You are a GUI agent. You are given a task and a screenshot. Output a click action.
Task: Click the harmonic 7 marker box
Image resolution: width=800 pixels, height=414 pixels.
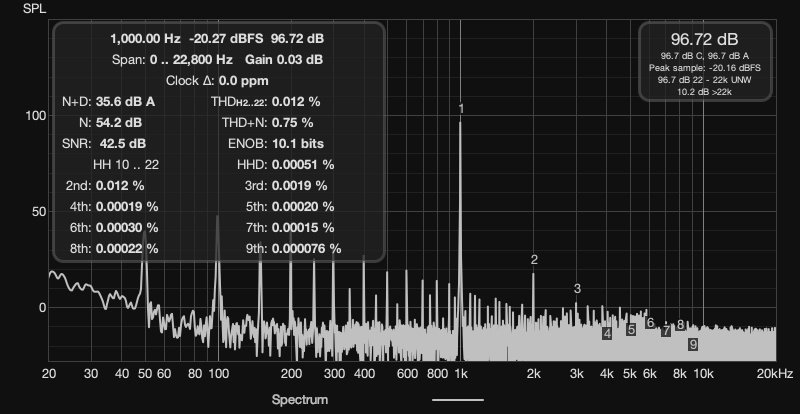pyautogui.click(x=666, y=331)
